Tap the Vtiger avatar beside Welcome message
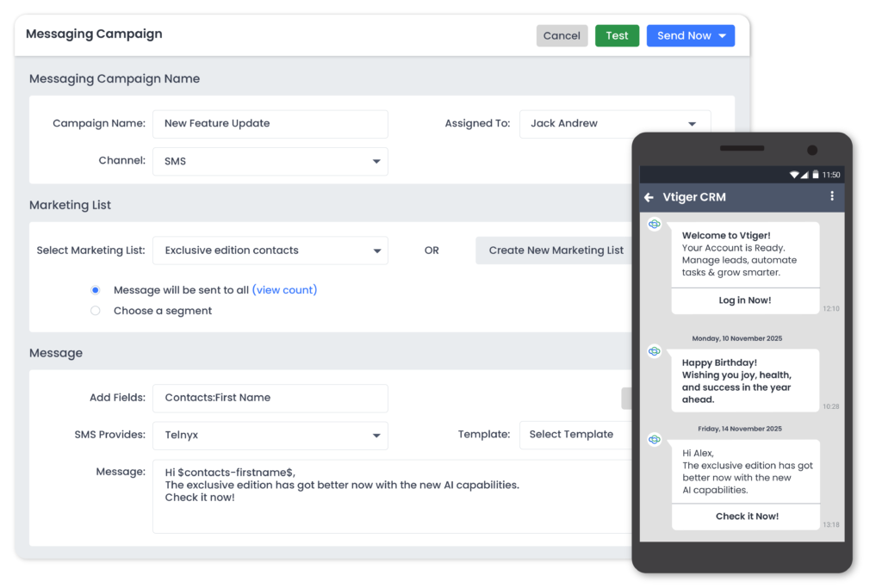Viewport: 882px width, 588px height. pyautogui.click(x=654, y=224)
